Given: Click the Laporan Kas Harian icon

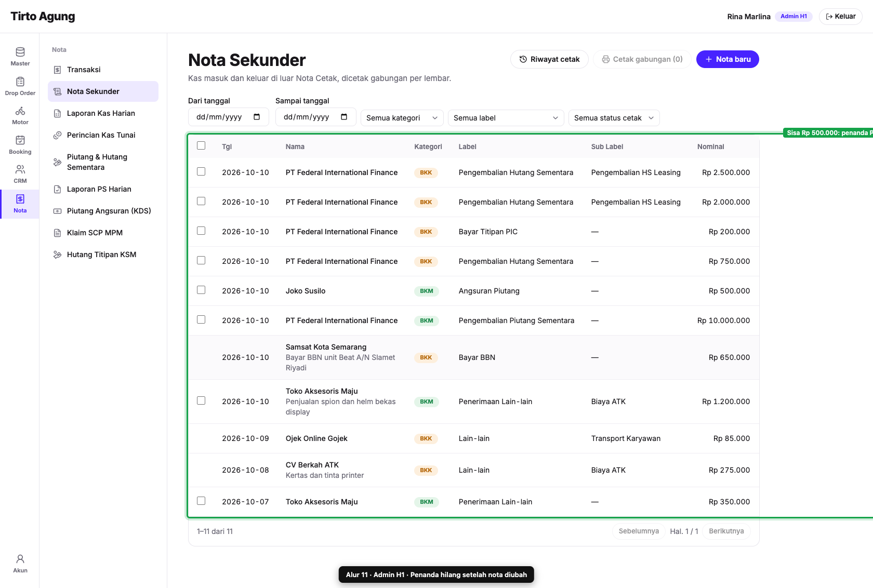Looking at the screenshot, I should [58, 113].
